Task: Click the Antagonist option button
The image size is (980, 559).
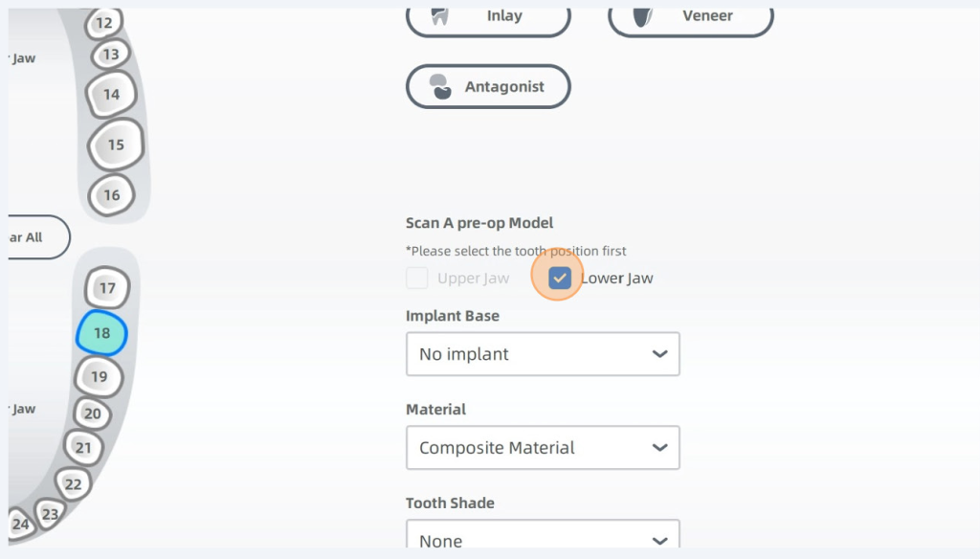Action: pyautogui.click(x=488, y=87)
